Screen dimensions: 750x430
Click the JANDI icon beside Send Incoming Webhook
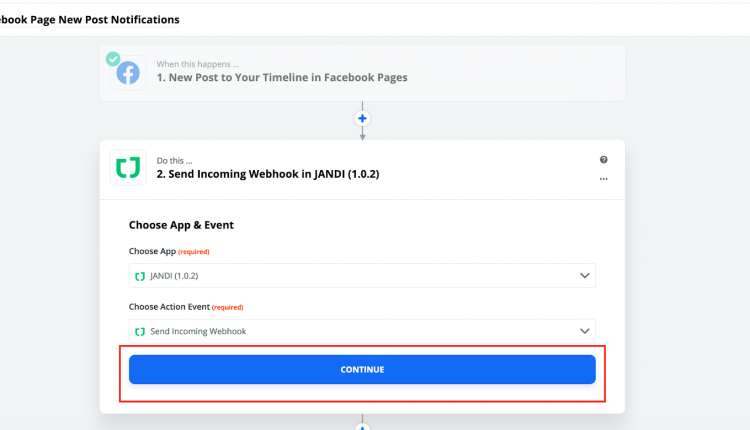140,331
